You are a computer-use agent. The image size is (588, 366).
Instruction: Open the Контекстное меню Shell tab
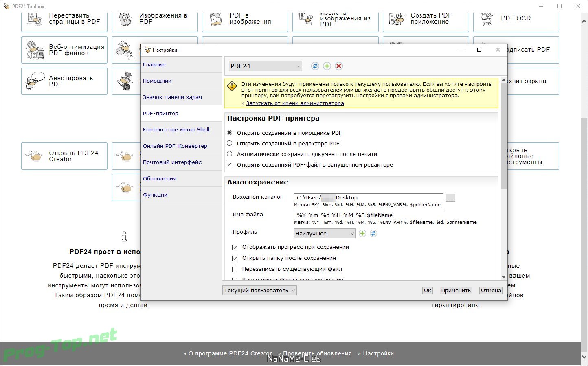181,130
